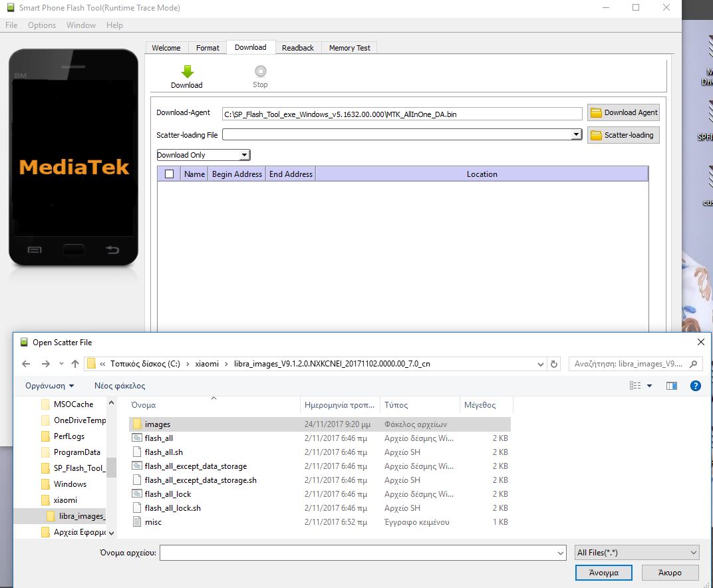Go up one folder level arrow
This screenshot has width=713, height=588.
click(x=74, y=364)
